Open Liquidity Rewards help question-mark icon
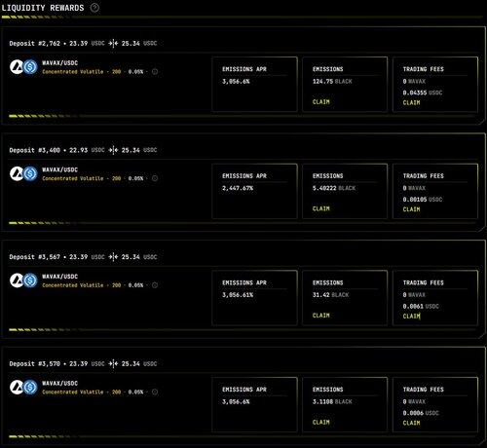This screenshot has height=448, width=487. [94, 8]
